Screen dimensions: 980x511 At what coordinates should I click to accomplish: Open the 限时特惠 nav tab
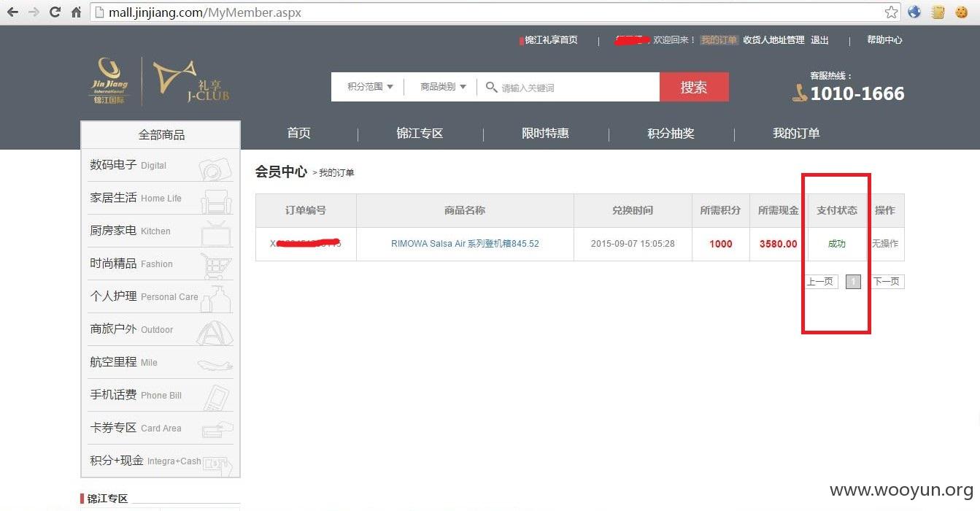[x=545, y=133]
